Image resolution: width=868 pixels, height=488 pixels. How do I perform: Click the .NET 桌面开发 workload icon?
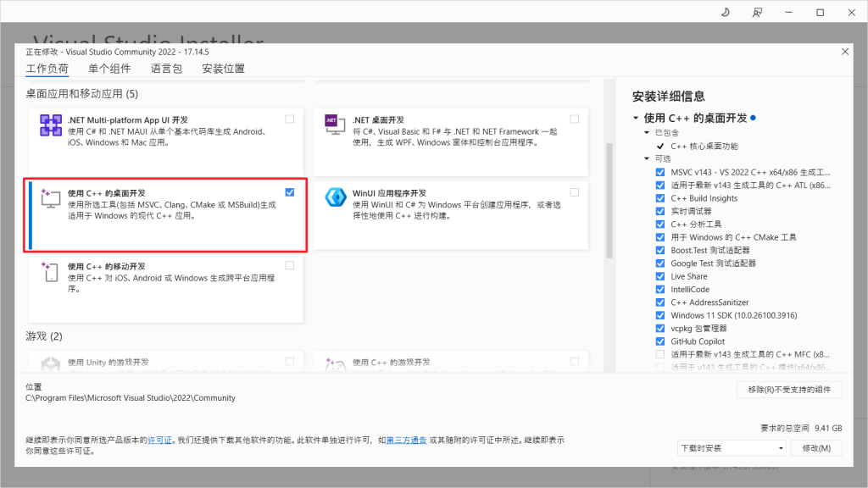coord(334,125)
